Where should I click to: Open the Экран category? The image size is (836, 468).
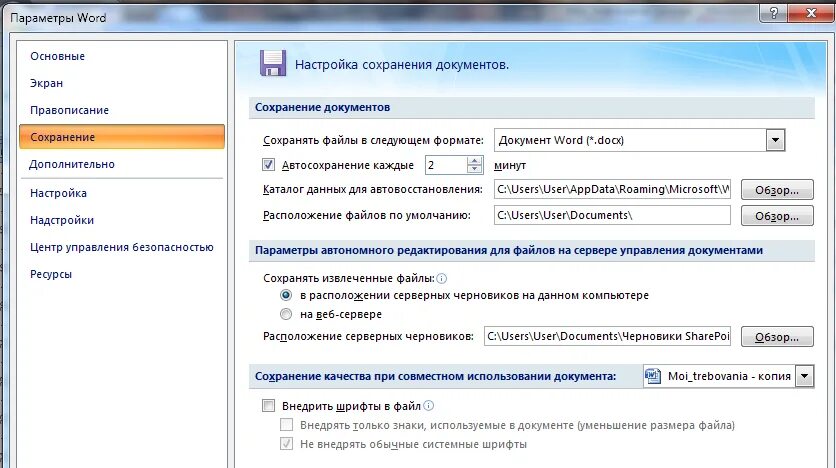[46, 83]
